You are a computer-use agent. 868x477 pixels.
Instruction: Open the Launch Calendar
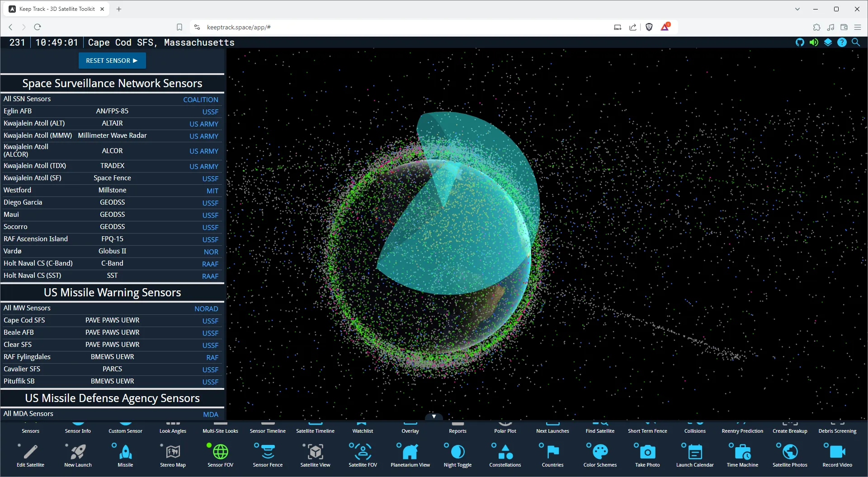694,454
